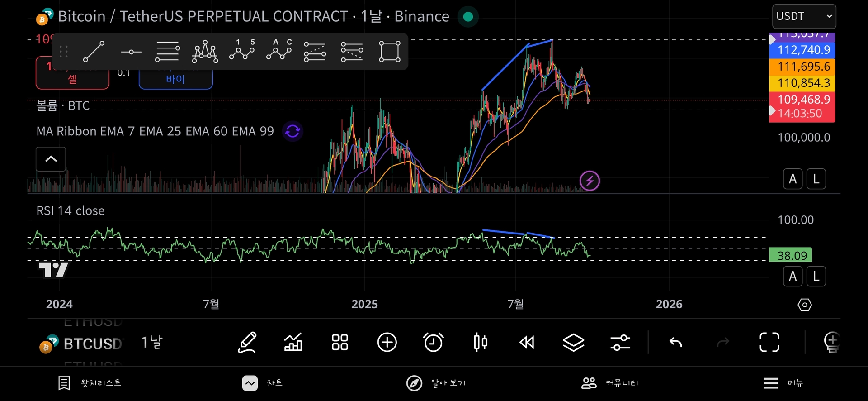Add a symbol with the plus circle
Viewport: 868px width, 401px height.
(387, 343)
